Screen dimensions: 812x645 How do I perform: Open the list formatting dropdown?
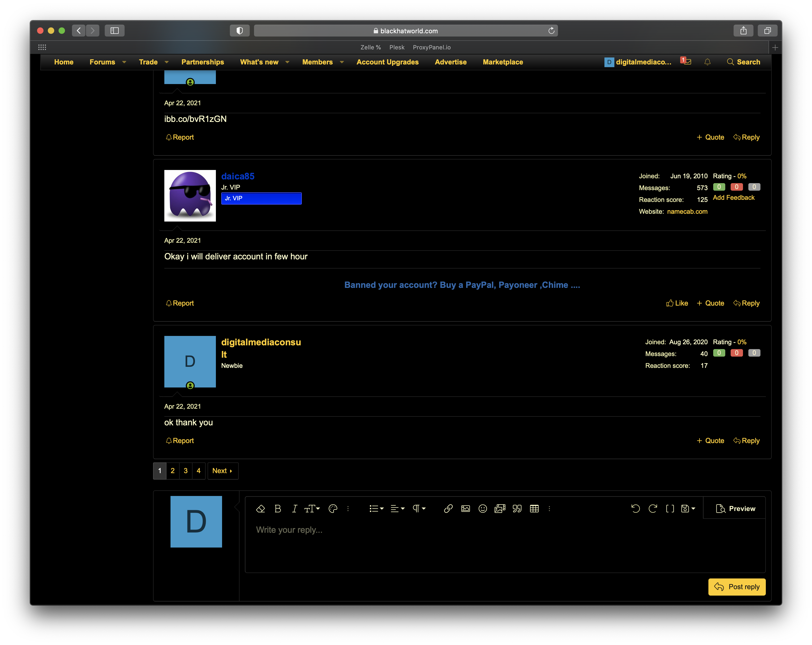coord(376,509)
